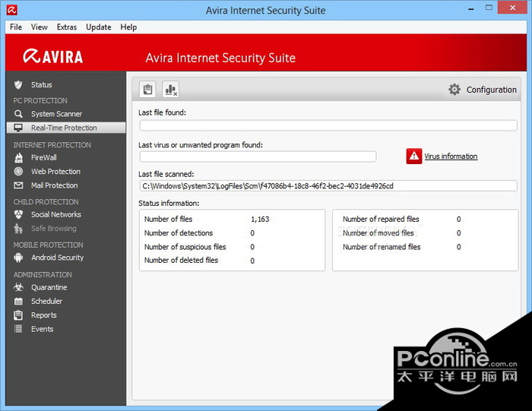532x411 pixels.
Task: Click the Android Security robot icon
Action: pyautogui.click(x=18, y=258)
